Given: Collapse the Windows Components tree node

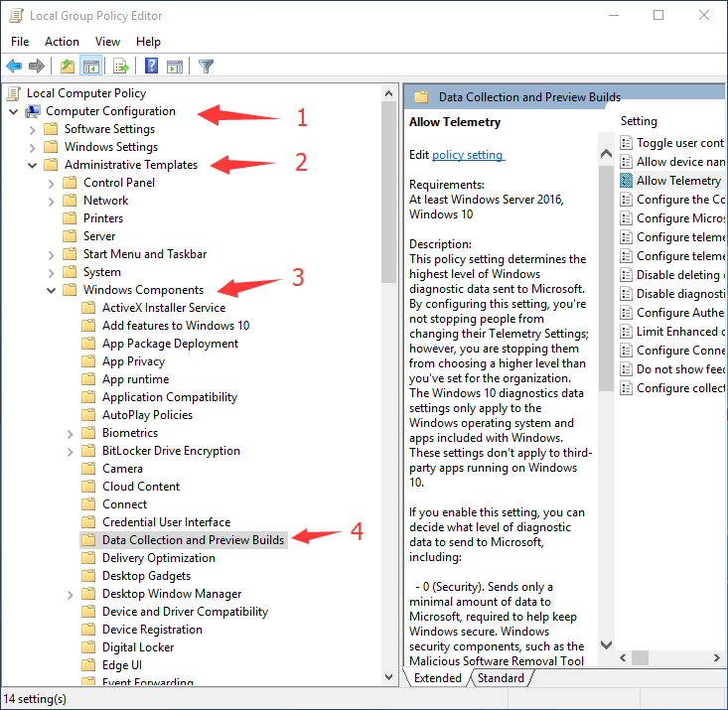Looking at the screenshot, I should tap(51, 290).
